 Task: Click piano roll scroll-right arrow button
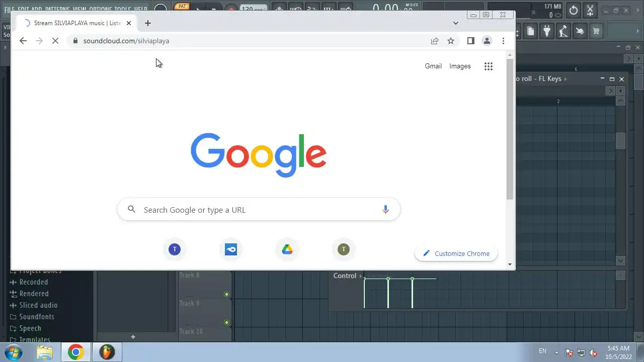(x=610, y=90)
